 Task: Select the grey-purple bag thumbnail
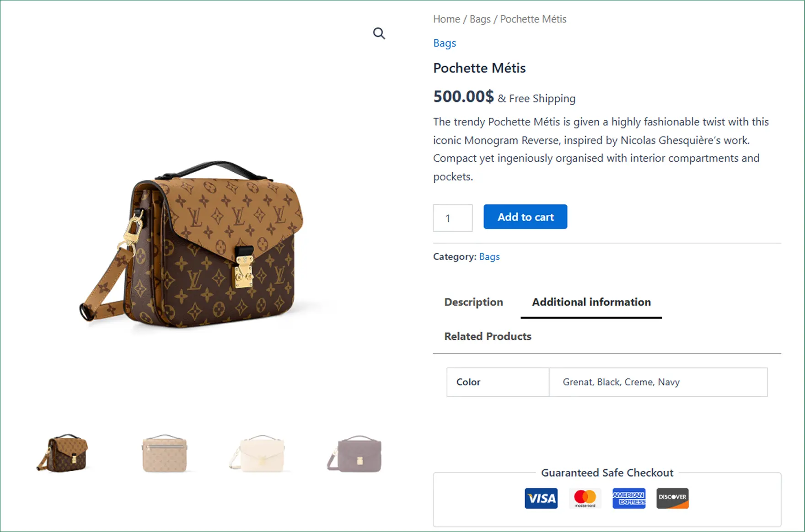point(355,454)
